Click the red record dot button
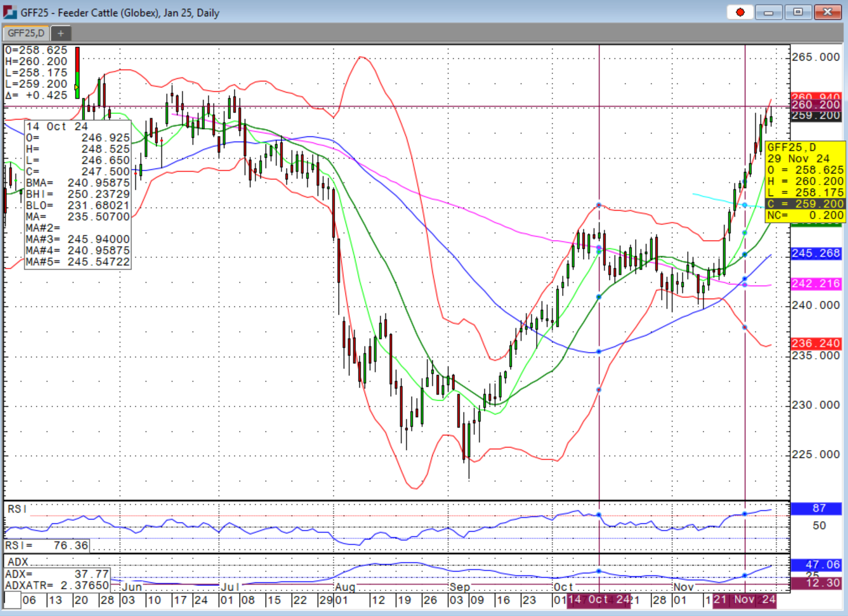This screenshot has width=848, height=616. (740, 12)
